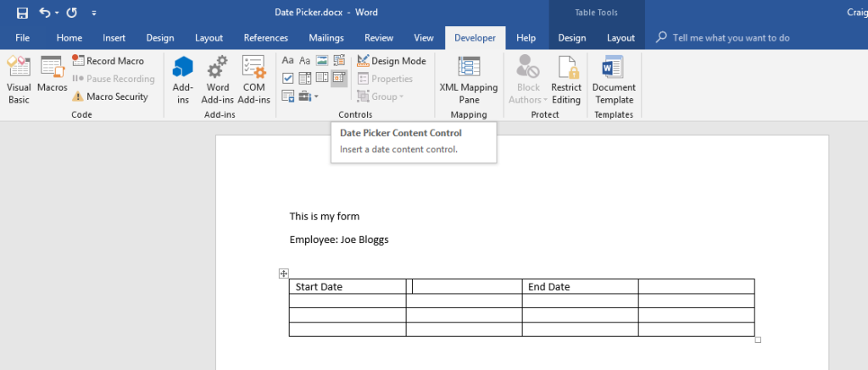Open the Add-ins store button
This screenshot has height=370, width=868.
point(183,80)
